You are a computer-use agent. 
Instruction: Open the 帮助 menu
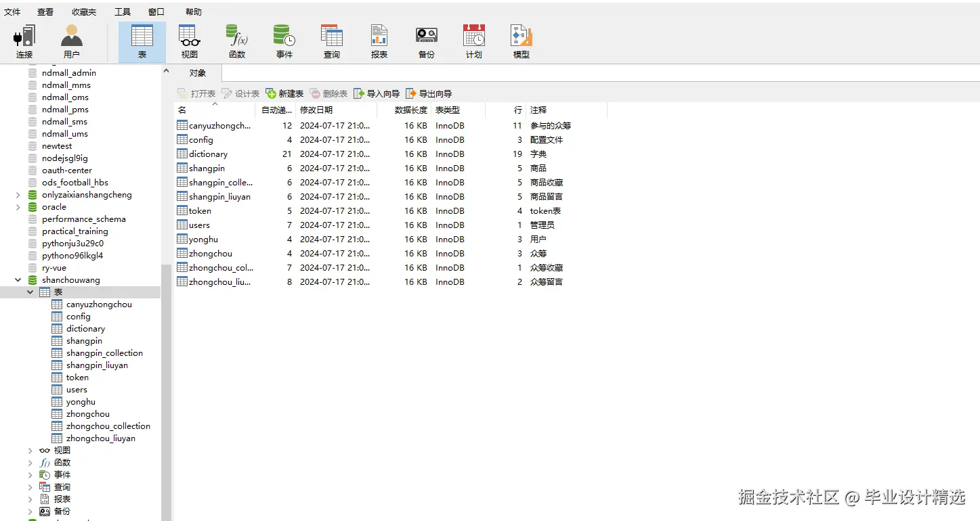coord(193,12)
